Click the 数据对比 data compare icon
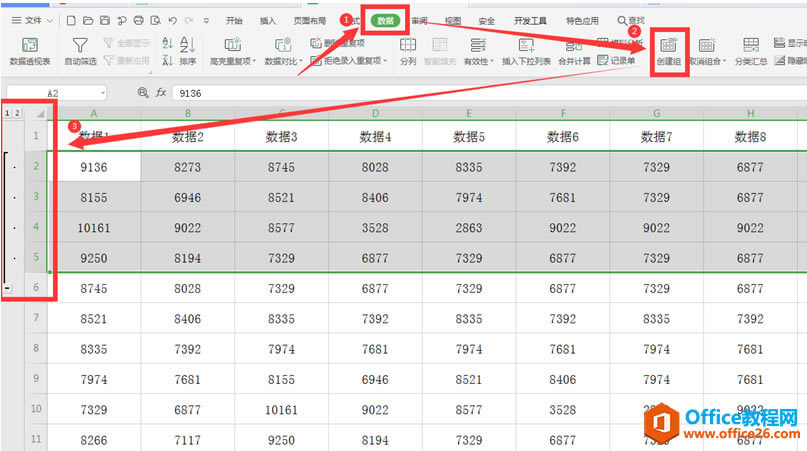This screenshot has height=451, width=807. (283, 45)
